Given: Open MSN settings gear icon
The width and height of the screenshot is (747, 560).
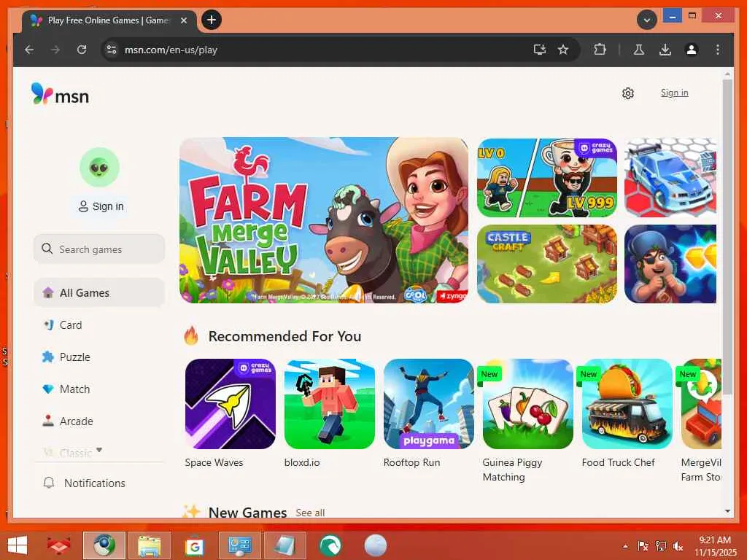Looking at the screenshot, I should [x=628, y=93].
